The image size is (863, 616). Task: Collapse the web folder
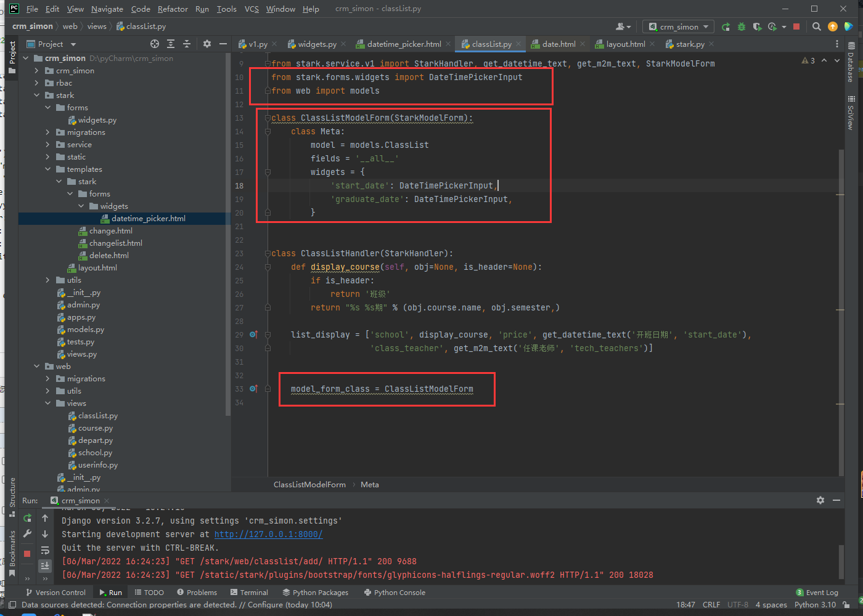[x=37, y=366]
